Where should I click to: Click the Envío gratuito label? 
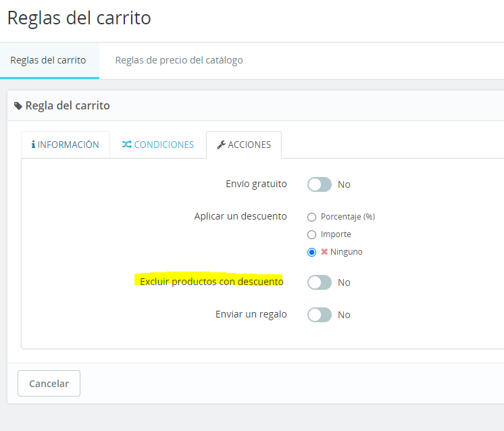(256, 184)
